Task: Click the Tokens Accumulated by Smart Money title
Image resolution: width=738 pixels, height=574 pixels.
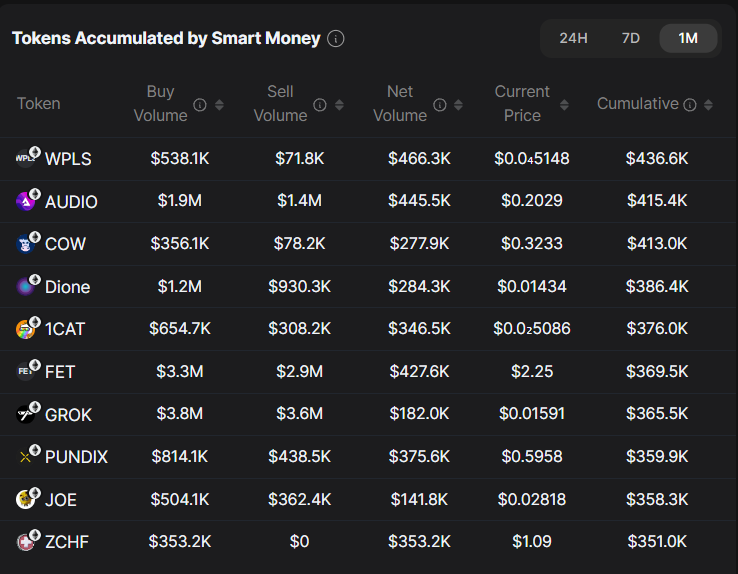Action: 166,39
